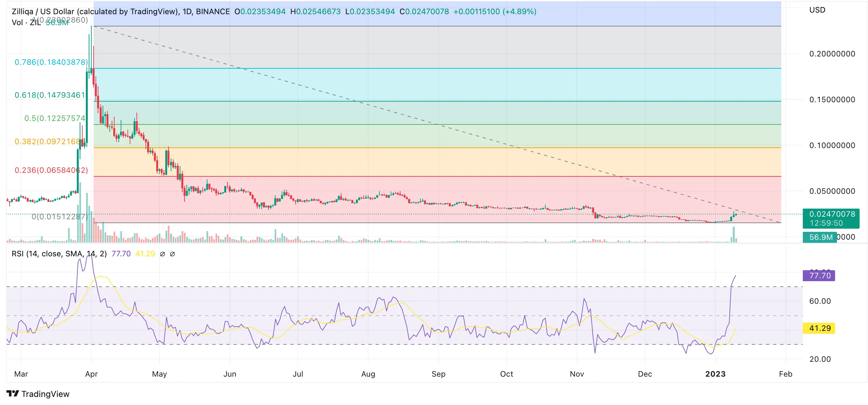Click the 20.00 RSI axis label
Image resolution: width=868 pixels, height=405 pixels.
click(820, 359)
